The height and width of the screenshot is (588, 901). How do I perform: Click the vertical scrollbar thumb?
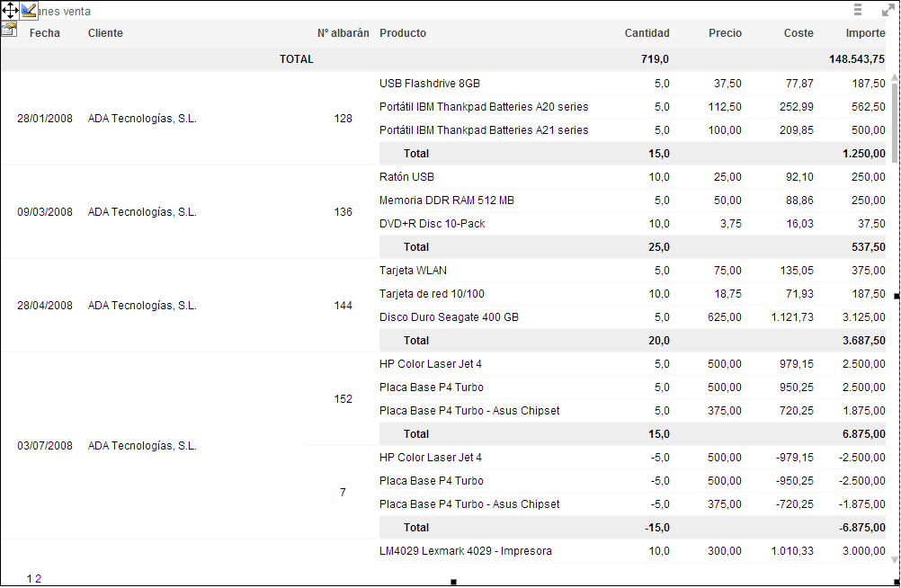tap(894, 121)
